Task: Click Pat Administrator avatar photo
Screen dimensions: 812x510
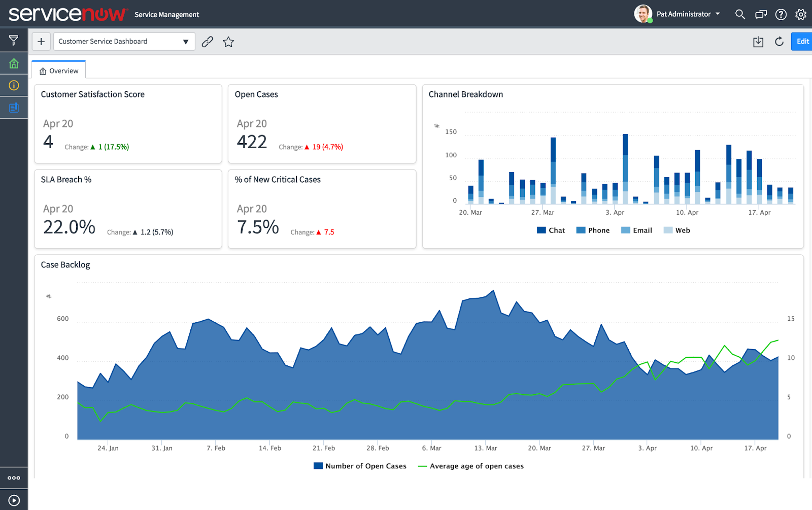Action: pos(643,14)
